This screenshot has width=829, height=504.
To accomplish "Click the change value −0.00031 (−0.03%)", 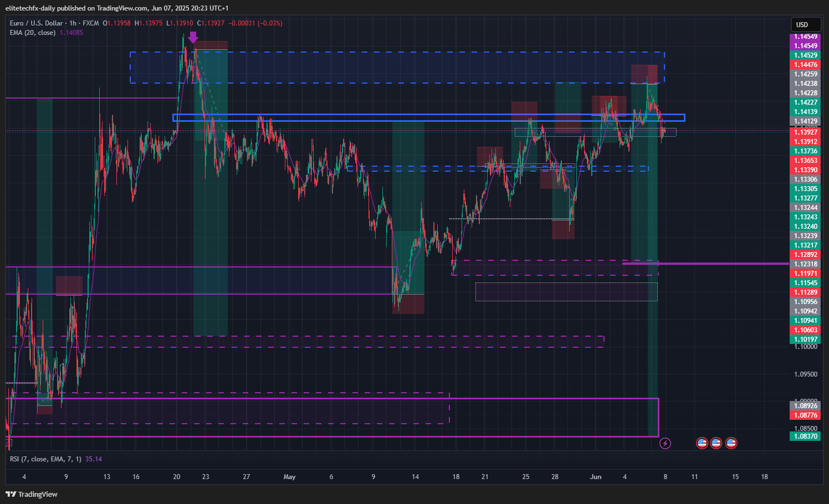I will [x=255, y=23].
